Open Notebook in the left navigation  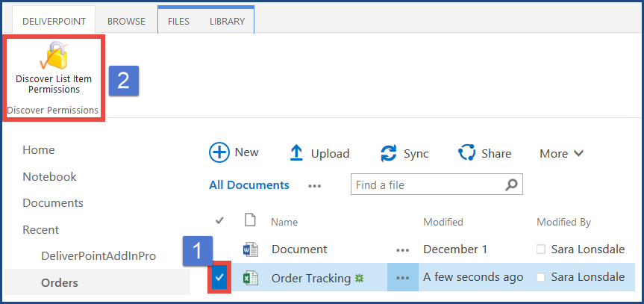point(50,176)
